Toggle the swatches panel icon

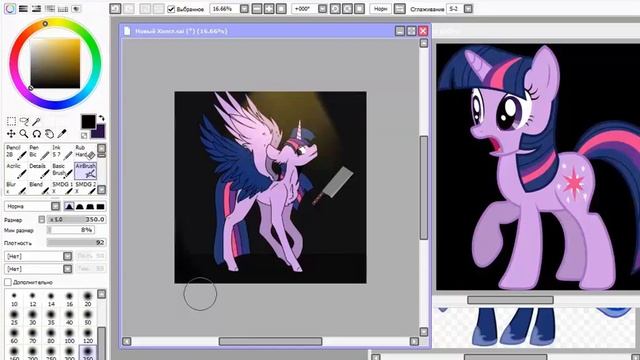click(x=63, y=9)
